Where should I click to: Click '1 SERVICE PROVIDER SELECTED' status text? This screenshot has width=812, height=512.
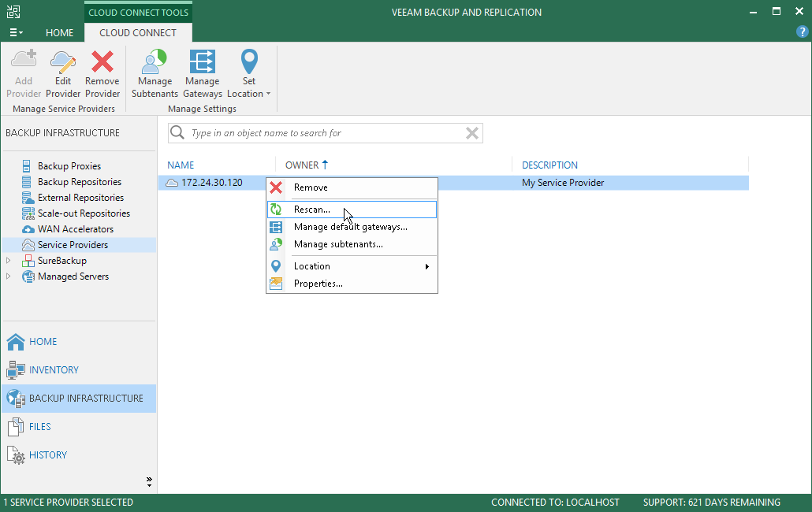coord(69,503)
